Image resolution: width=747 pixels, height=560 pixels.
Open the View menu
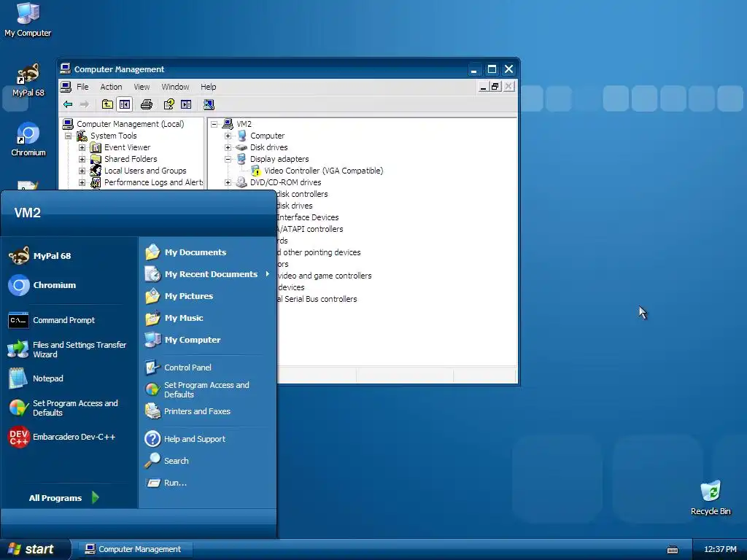(x=142, y=87)
